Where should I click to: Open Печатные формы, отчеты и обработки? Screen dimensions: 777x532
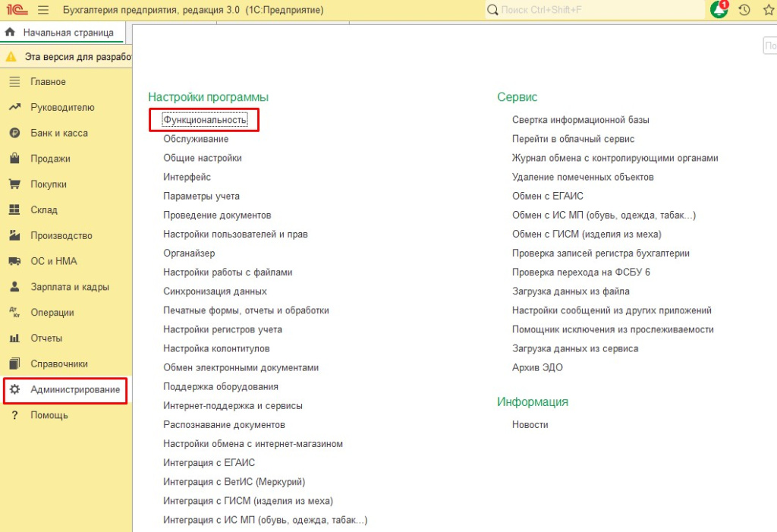tap(247, 310)
